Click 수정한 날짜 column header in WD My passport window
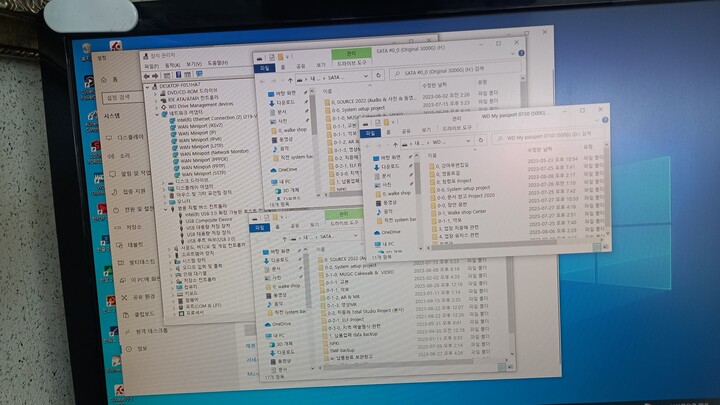Viewport: 720px width, 405px height. (x=540, y=150)
